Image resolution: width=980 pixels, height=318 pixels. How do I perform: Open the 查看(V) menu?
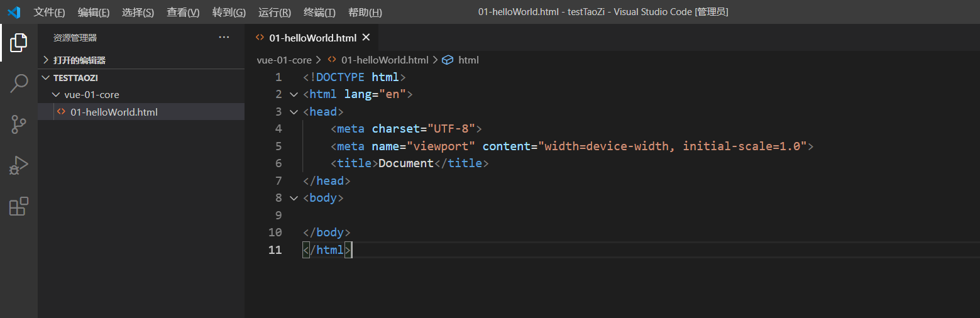click(183, 13)
